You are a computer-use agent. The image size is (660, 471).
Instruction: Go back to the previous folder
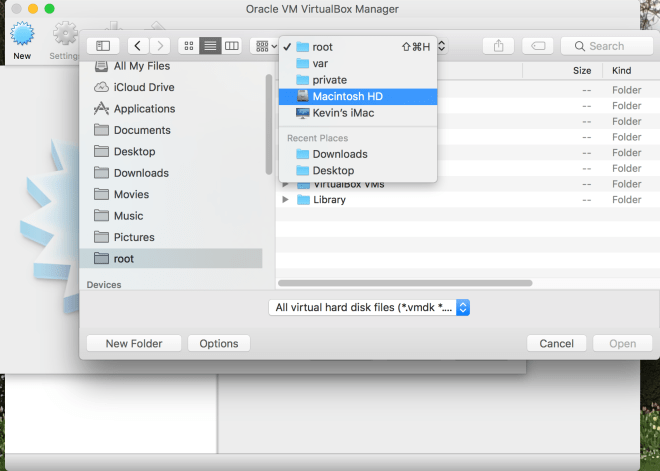[x=137, y=46]
